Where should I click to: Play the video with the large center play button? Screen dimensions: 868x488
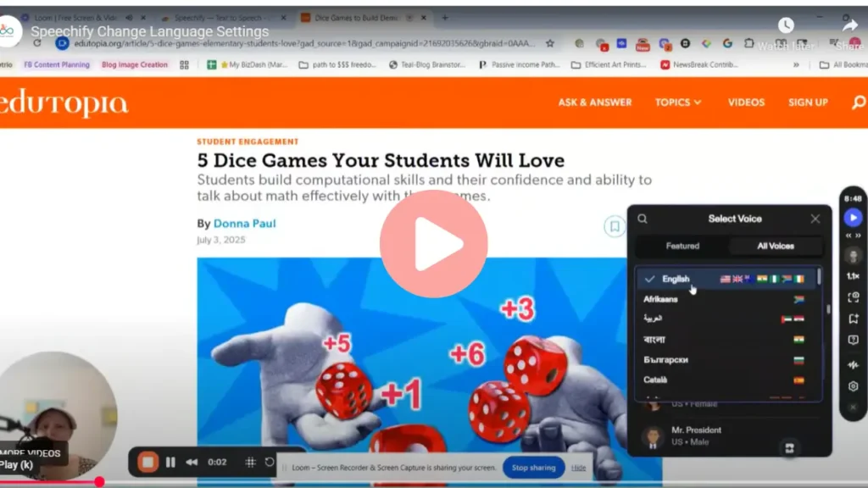(433, 244)
